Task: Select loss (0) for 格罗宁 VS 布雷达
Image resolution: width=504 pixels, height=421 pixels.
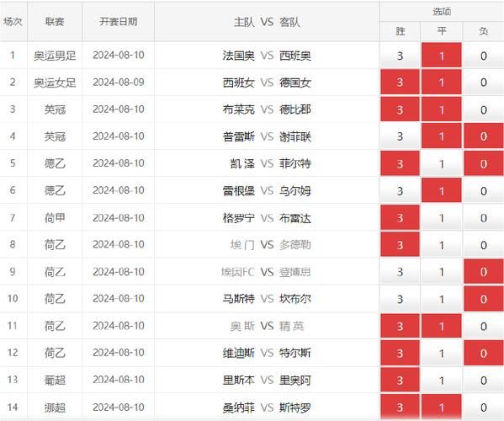Action: [484, 218]
